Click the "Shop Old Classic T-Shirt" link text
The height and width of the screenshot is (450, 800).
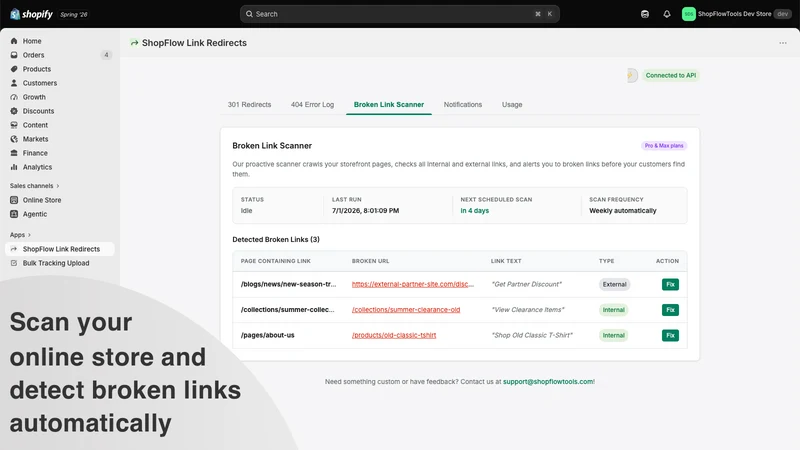pyautogui.click(x=532, y=335)
